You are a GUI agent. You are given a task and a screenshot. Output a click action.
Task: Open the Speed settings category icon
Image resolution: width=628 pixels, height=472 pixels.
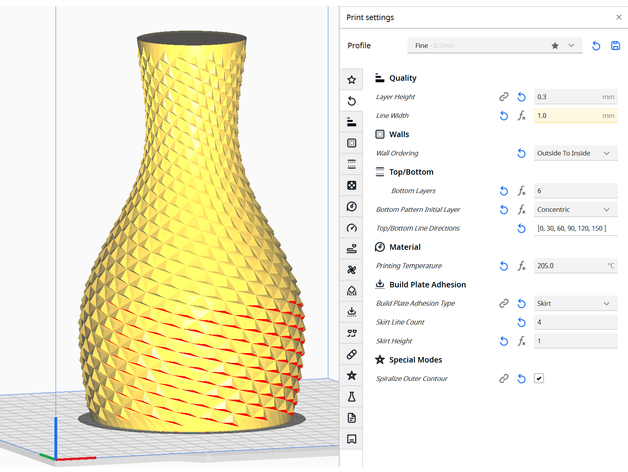(x=351, y=227)
